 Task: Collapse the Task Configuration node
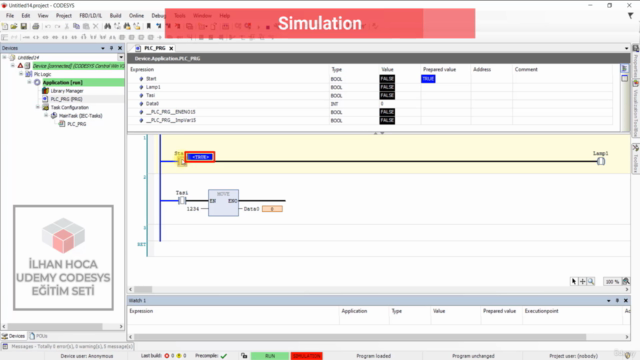pos(38,107)
